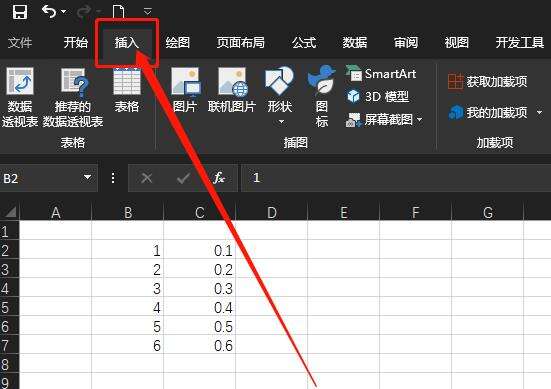Screen dimensions: 551x389
Task: Click the formula bar options dots
Action: [113, 178]
